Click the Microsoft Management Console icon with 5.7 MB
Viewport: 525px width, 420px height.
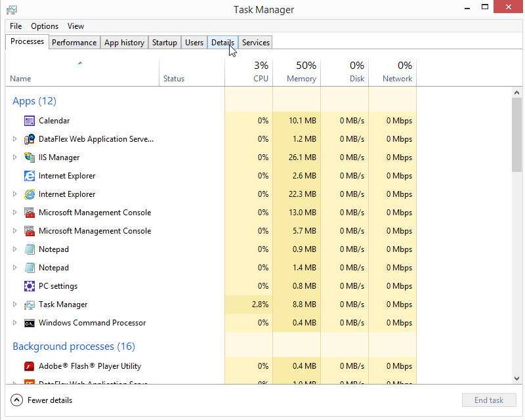pyautogui.click(x=30, y=231)
